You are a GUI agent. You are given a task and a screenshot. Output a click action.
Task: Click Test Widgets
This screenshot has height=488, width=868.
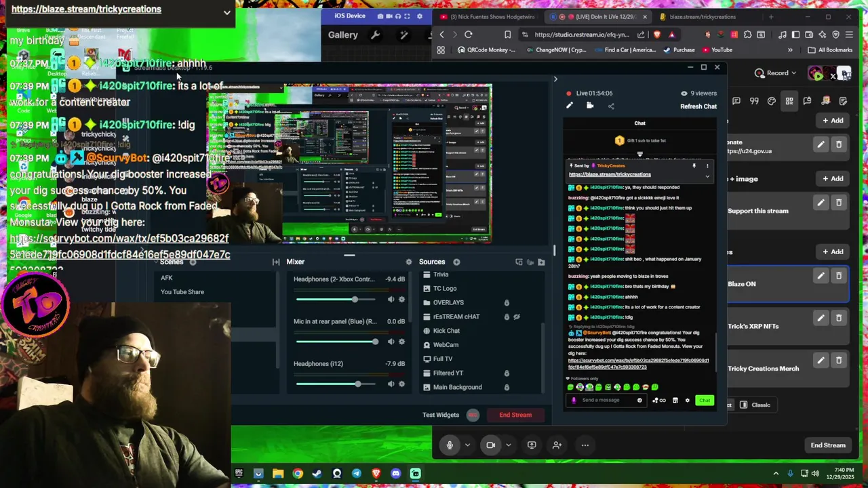441,415
